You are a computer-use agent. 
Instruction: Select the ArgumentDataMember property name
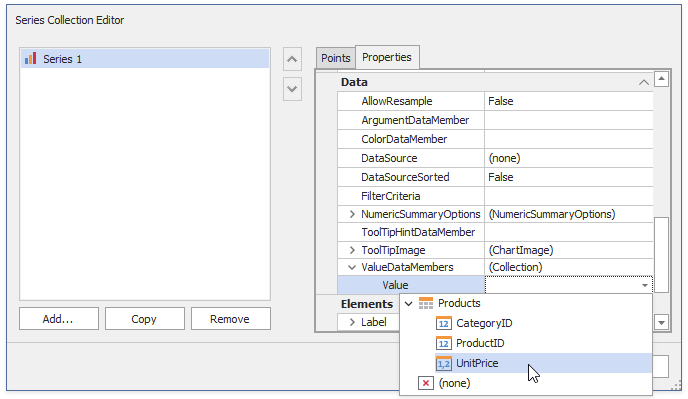[415, 120]
